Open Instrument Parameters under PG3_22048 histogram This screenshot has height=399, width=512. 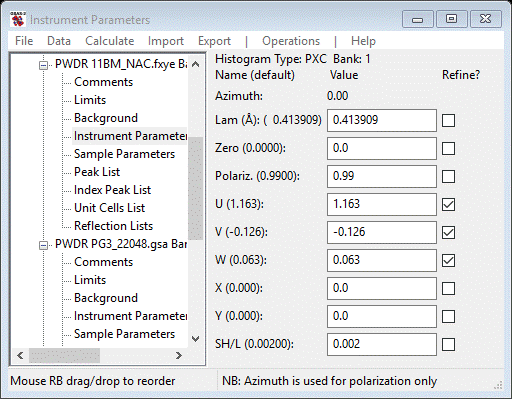[130, 316]
